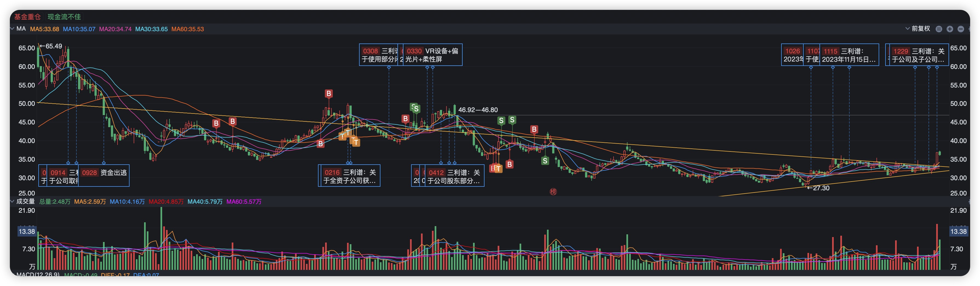
Task: Click the topmost B buy marker near 50.00
Action: tap(329, 94)
